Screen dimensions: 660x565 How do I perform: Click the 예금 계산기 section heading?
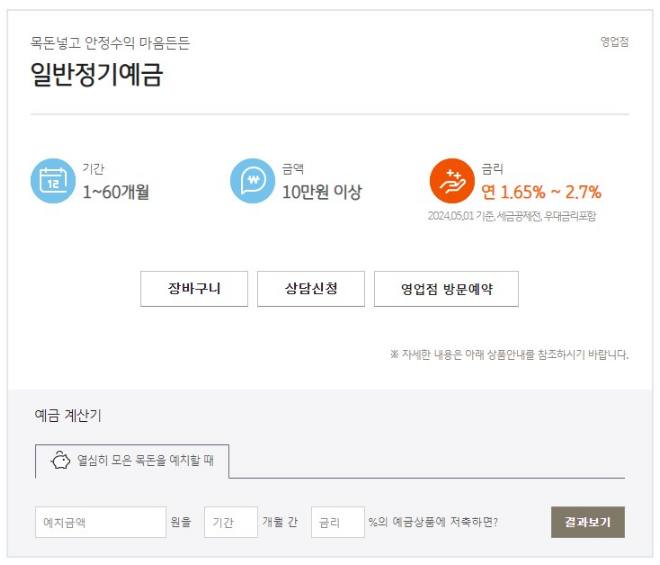click(x=68, y=415)
